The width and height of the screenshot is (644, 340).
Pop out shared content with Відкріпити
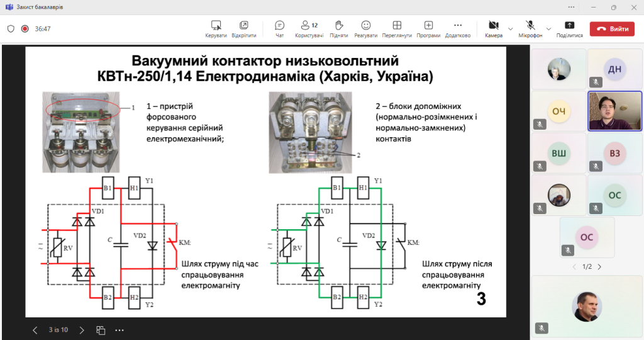coord(243,29)
